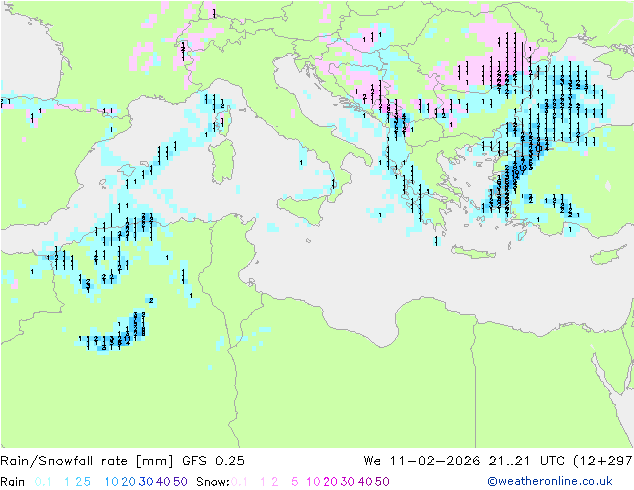Select the rain legend value 40
The height and width of the screenshot is (490, 634).
click(x=163, y=482)
